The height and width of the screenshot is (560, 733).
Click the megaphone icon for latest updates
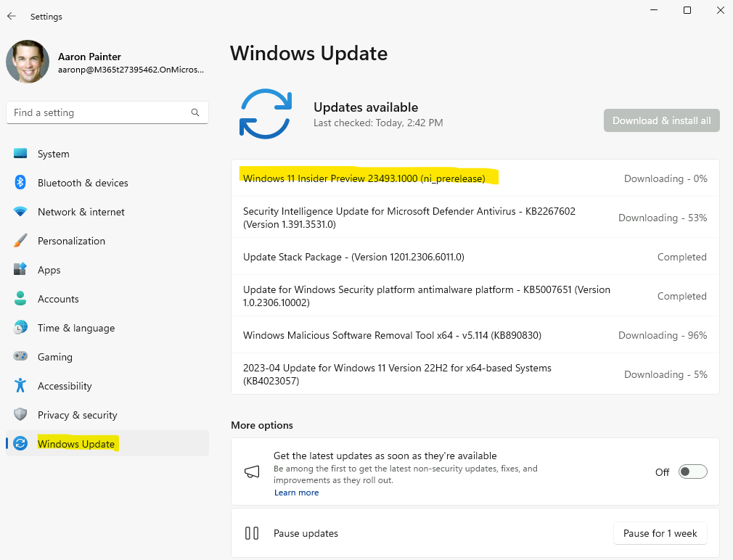click(252, 472)
